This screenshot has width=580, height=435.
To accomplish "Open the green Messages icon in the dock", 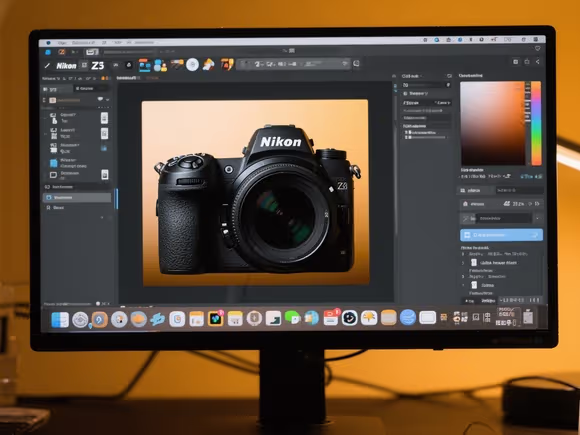I will pos(292,318).
